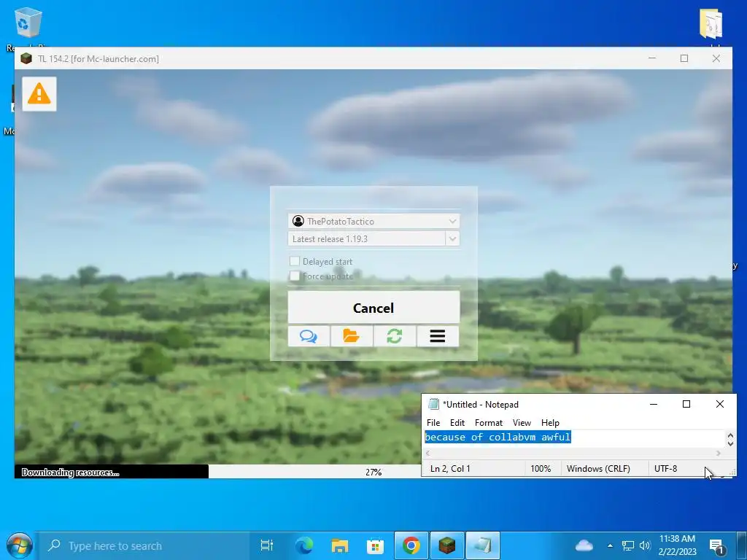Click the Notepad icon in its title bar
The width and height of the screenshot is (747, 560).
pyautogui.click(x=433, y=404)
